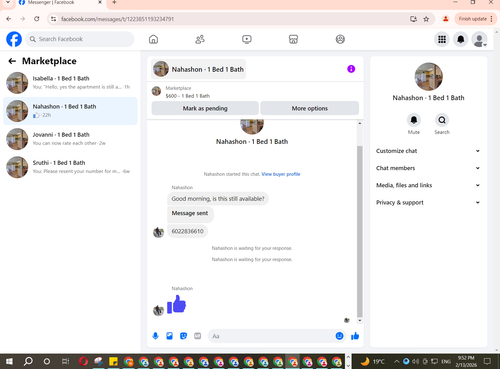Open the Facebook logo home link
The height and width of the screenshot is (369, 500).
[x=14, y=39]
